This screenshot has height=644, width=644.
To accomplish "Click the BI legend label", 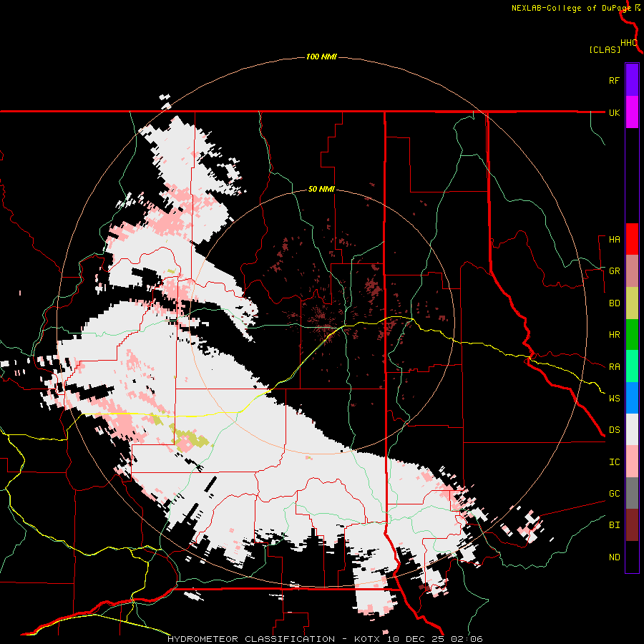I will point(614,525).
